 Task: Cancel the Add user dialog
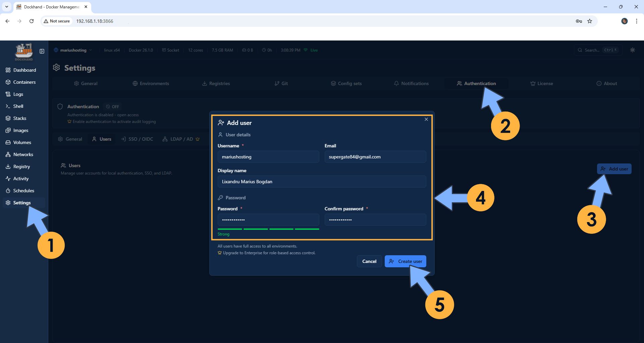(x=369, y=261)
